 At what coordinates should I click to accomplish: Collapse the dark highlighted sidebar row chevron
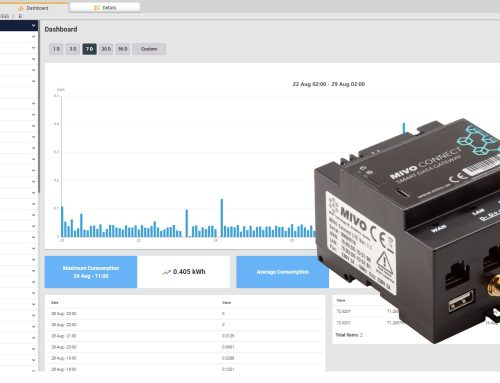point(33,25)
